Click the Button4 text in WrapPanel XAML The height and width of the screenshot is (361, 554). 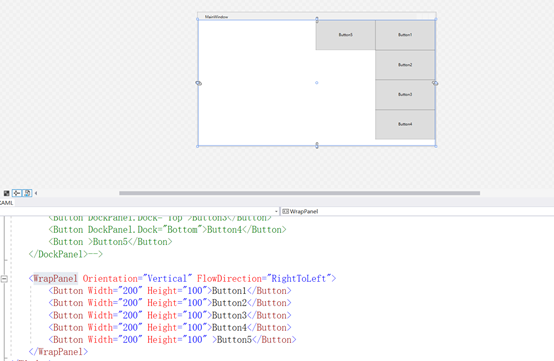(229, 327)
